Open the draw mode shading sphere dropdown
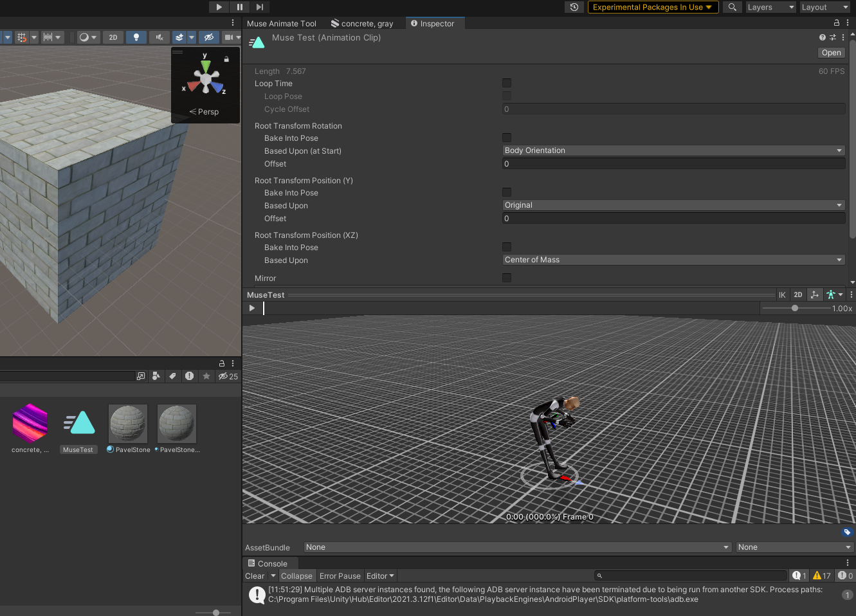 pyautogui.click(x=87, y=37)
